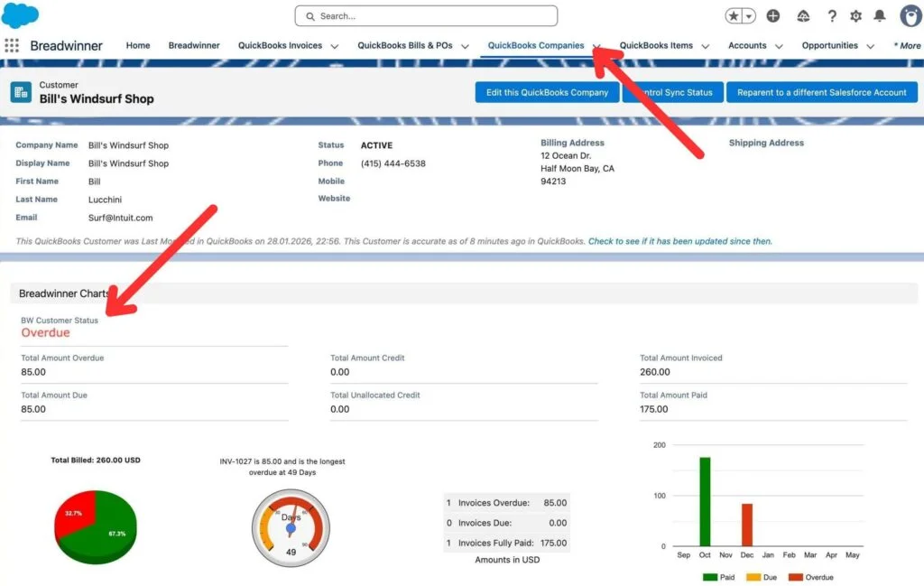924x586 pixels.
Task: Expand the Opportunities tab dropdown chevron
Action: 870,46
